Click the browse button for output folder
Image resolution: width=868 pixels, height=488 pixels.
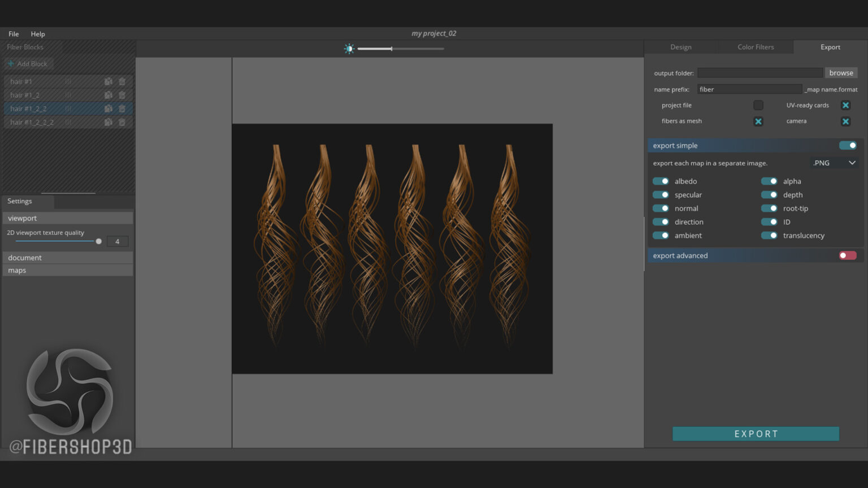click(841, 72)
